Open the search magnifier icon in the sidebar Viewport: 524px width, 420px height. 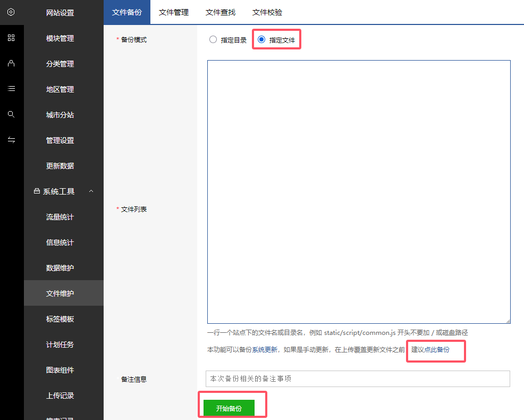pos(11,114)
